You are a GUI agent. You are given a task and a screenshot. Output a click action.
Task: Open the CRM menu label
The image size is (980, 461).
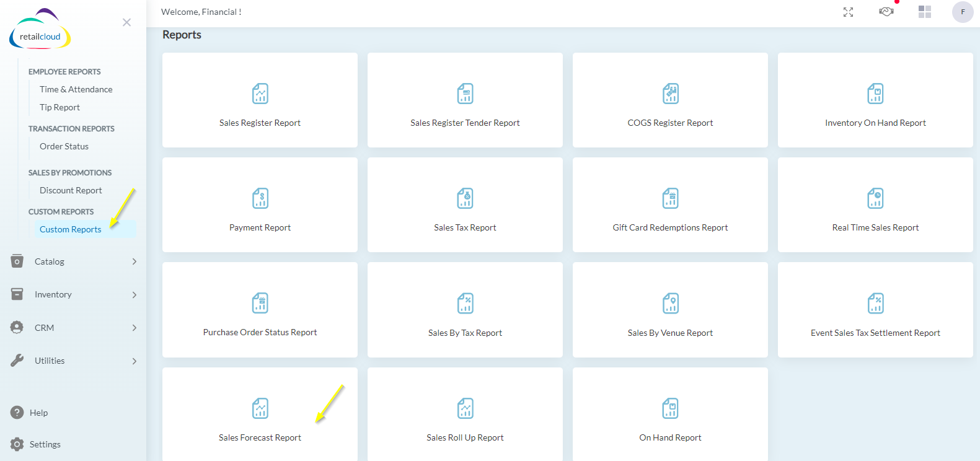(x=44, y=328)
